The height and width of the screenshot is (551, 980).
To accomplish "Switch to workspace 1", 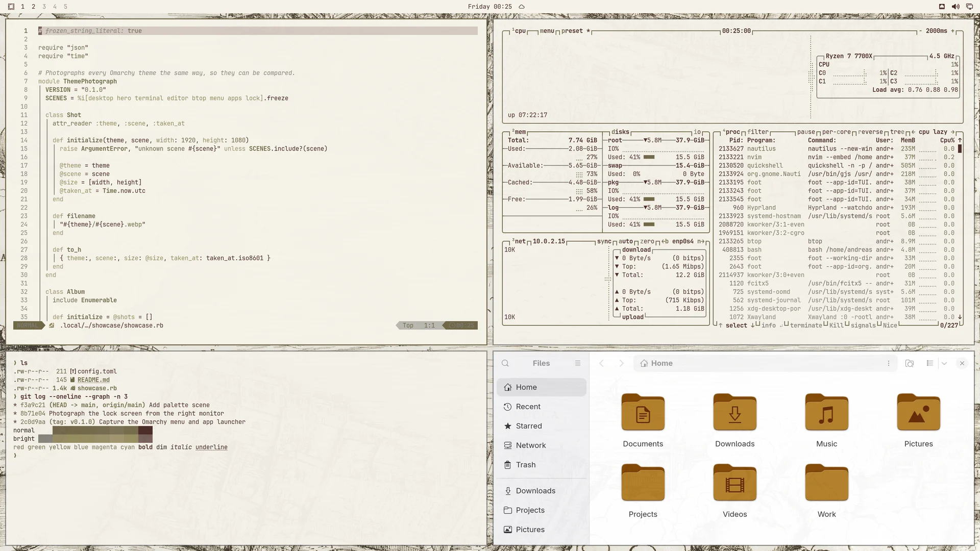I will (x=22, y=7).
